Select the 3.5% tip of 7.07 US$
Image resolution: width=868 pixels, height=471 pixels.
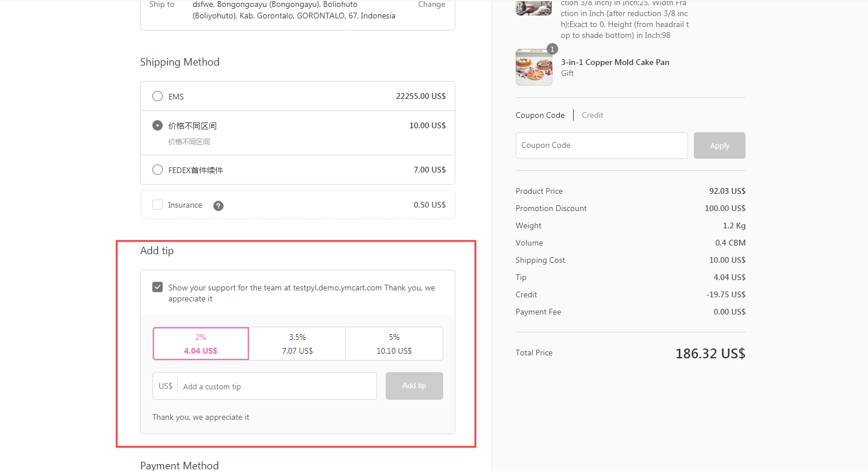[297, 343]
